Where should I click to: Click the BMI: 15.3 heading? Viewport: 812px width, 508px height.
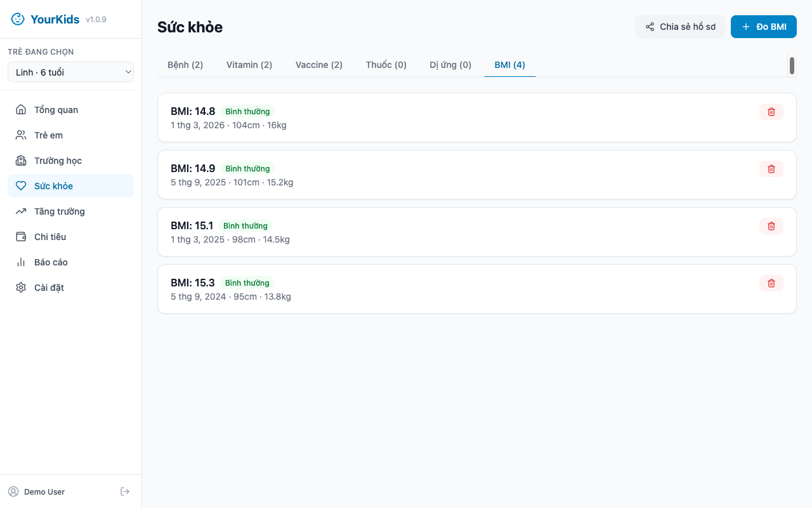[193, 283]
